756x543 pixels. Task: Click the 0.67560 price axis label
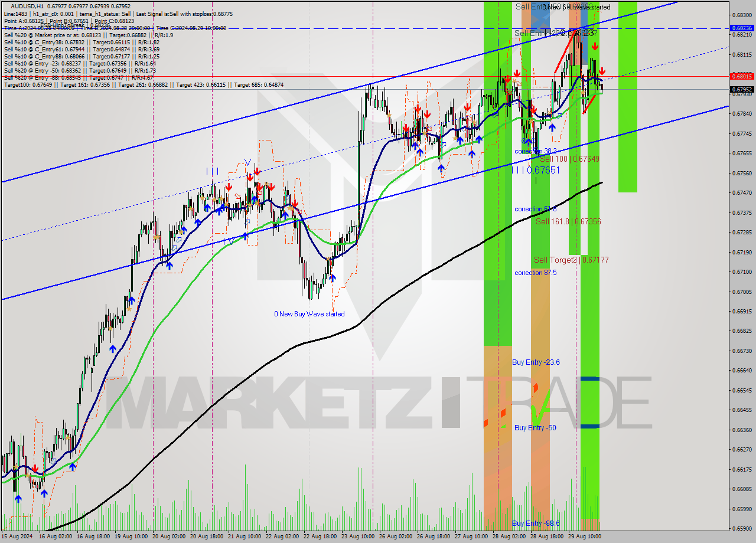[742, 173]
